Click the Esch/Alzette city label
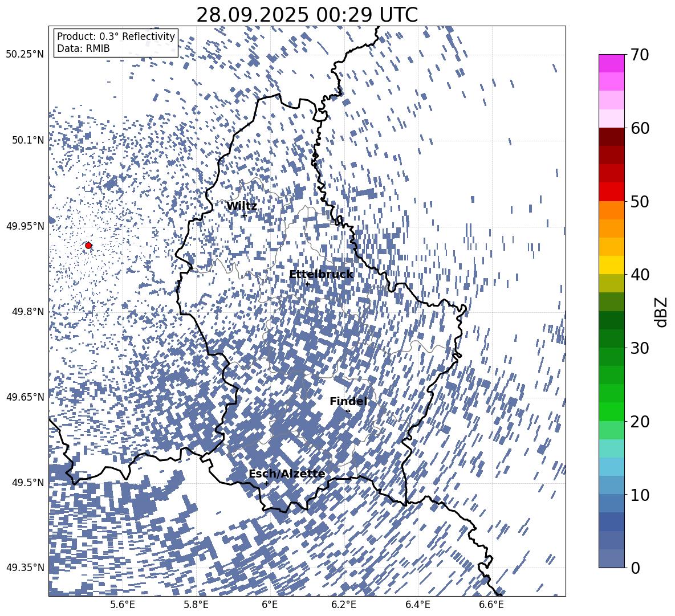 (287, 474)
